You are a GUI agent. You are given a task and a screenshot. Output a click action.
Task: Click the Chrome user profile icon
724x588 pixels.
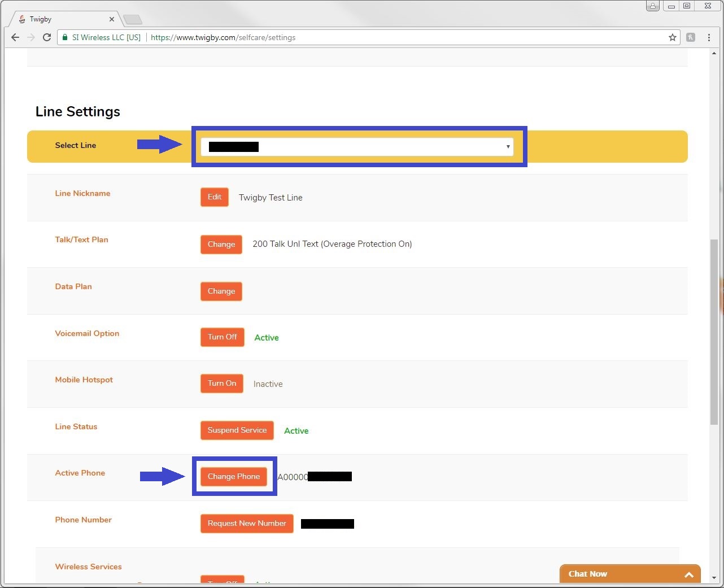click(x=652, y=6)
